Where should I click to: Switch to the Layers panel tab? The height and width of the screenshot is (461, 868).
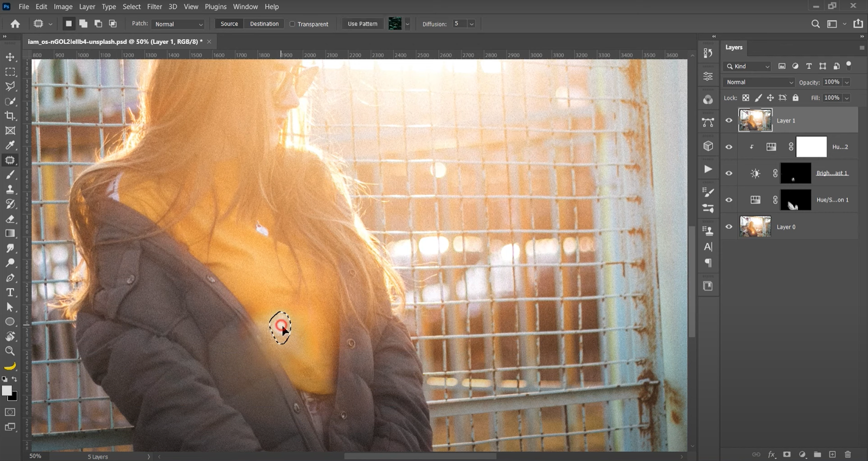click(x=734, y=47)
